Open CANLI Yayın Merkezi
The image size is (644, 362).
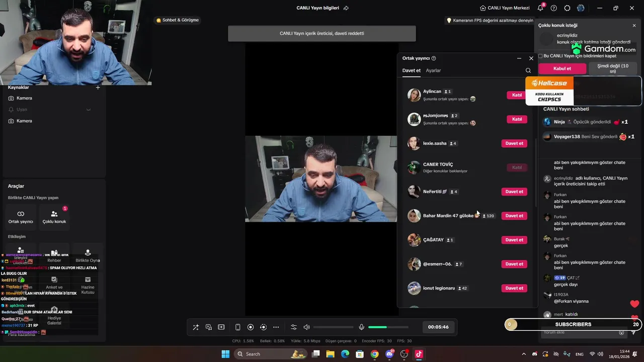506,8
